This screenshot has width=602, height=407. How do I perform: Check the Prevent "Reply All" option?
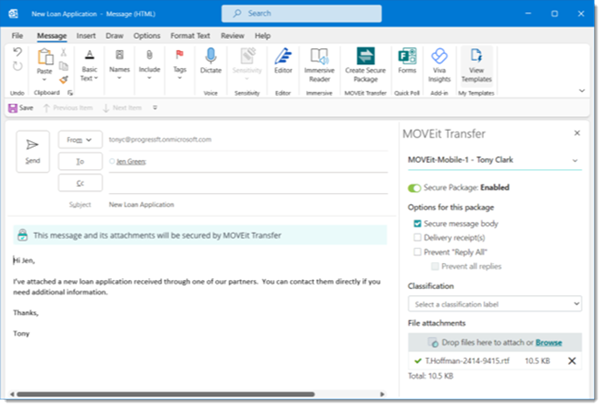(x=417, y=252)
